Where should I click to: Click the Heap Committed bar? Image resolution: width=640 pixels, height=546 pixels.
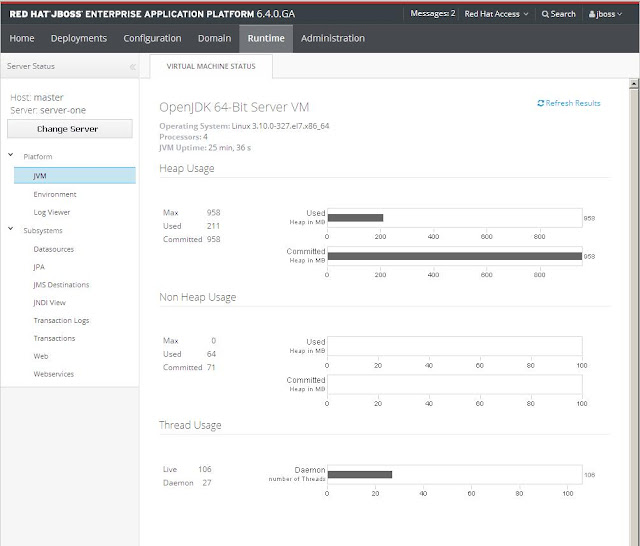(x=455, y=256)
